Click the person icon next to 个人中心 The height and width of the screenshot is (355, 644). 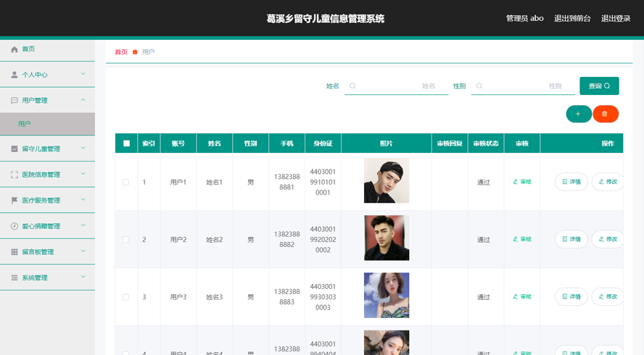[x=15, y=75]
